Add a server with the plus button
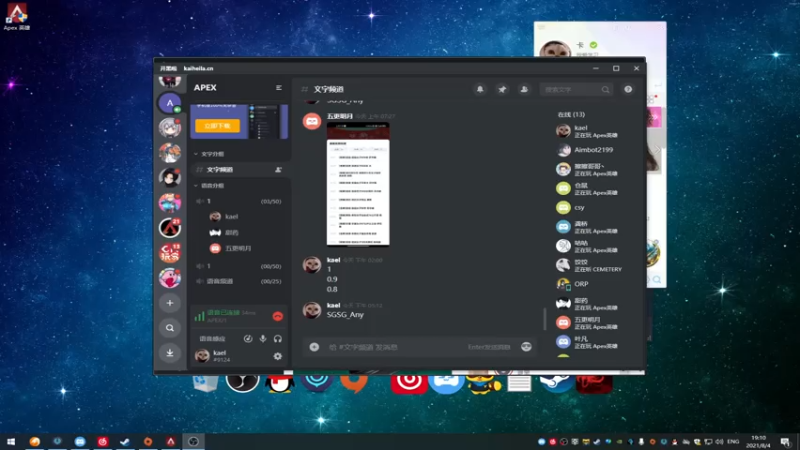This screenshot has height=450, width=800. [x=170, y=303]
